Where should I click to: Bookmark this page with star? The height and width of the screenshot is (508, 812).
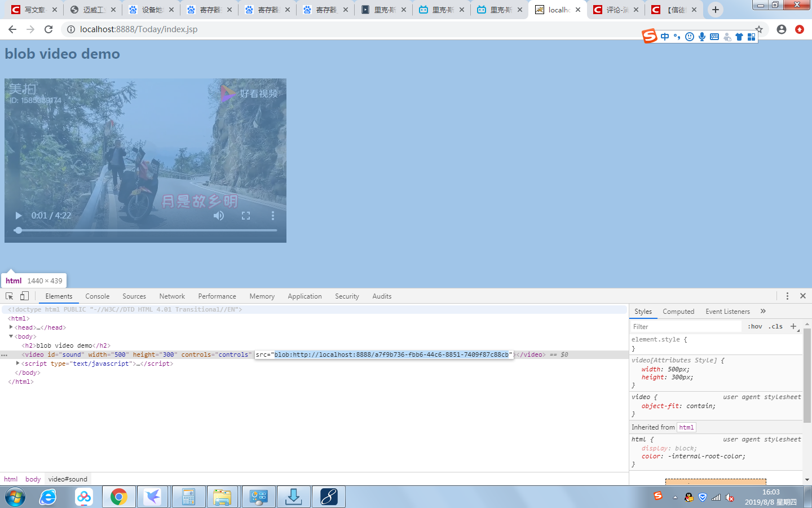759,29
